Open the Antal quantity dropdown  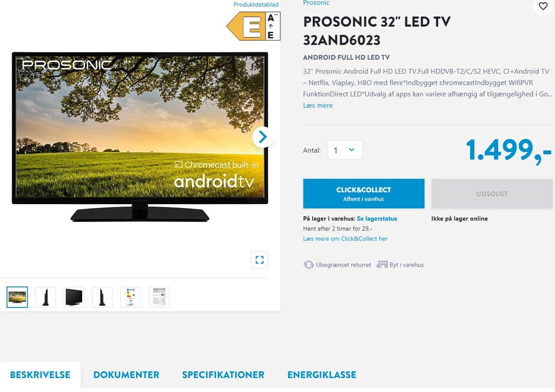coord(345,150)
